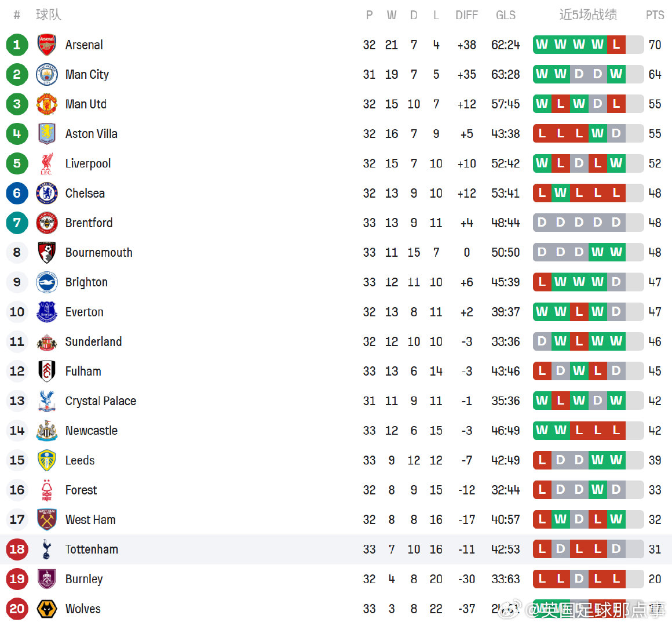Click the green rank 1 position badge

point(17,45)
